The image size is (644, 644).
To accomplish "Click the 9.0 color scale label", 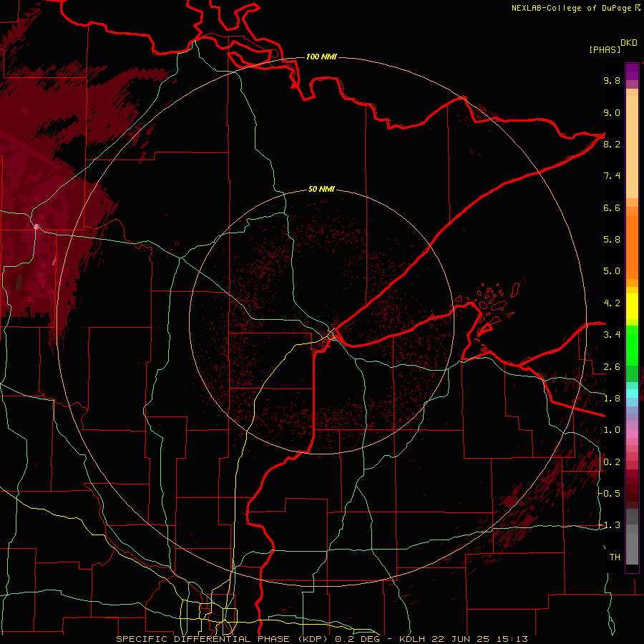I will click(x=612, y=112).
